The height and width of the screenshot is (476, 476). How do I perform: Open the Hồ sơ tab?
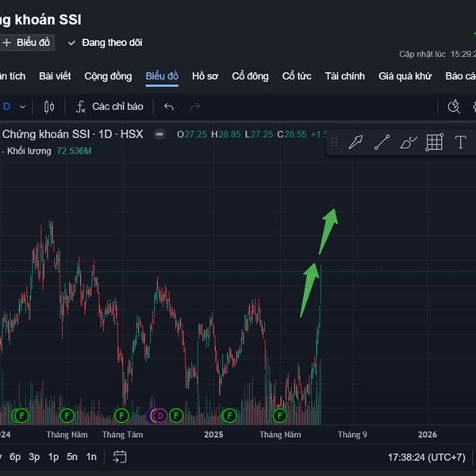click(x=205, y=76)
